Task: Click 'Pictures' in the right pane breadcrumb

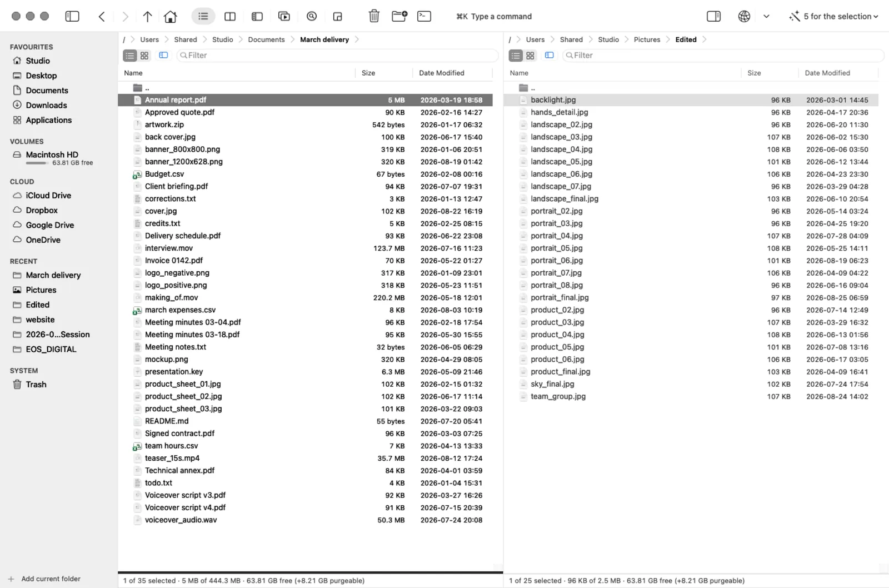Action: (x=647, y=39)
